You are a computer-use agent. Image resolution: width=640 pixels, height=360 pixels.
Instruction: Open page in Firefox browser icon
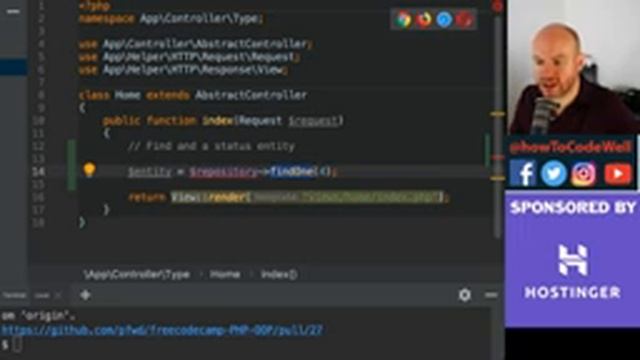[424, 19]
